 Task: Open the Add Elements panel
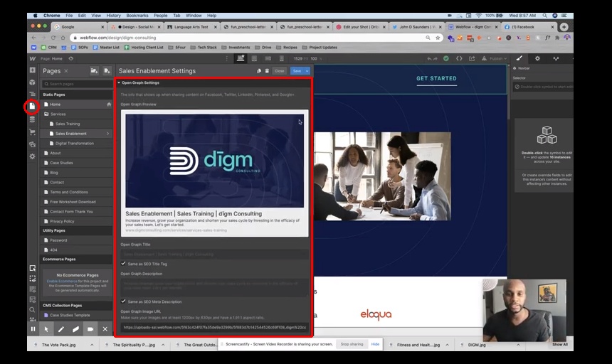click(33, 70)
